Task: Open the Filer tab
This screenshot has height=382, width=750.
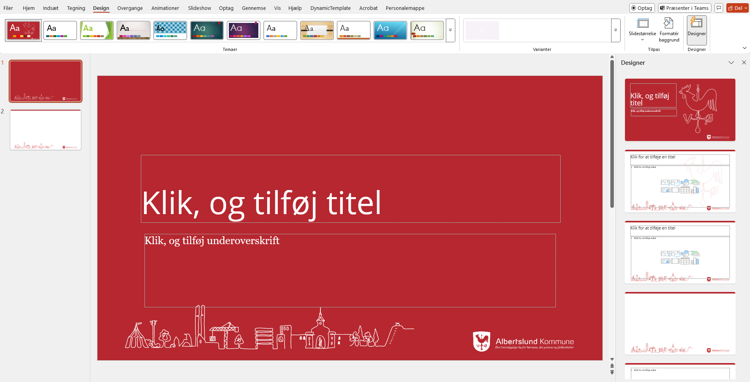Action: click(8, 8)
